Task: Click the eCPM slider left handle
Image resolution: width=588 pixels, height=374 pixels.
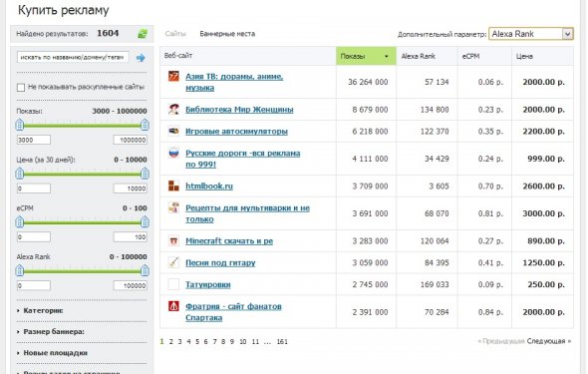Action: (x=20, y=222)
